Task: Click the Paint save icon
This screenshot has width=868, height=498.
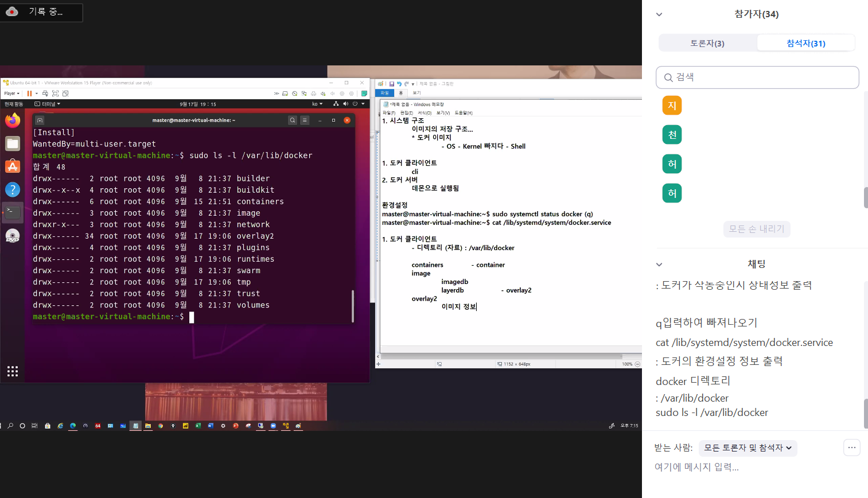Action: [392, 84]
